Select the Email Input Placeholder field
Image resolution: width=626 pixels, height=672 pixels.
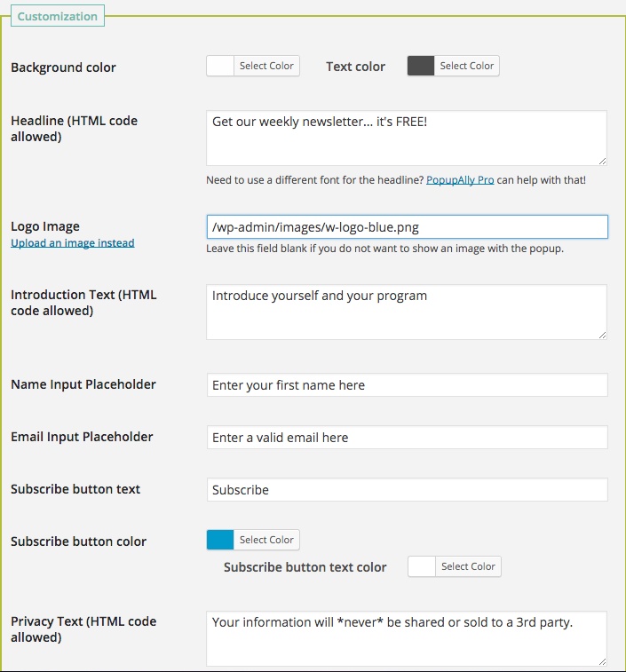(406, 438)
